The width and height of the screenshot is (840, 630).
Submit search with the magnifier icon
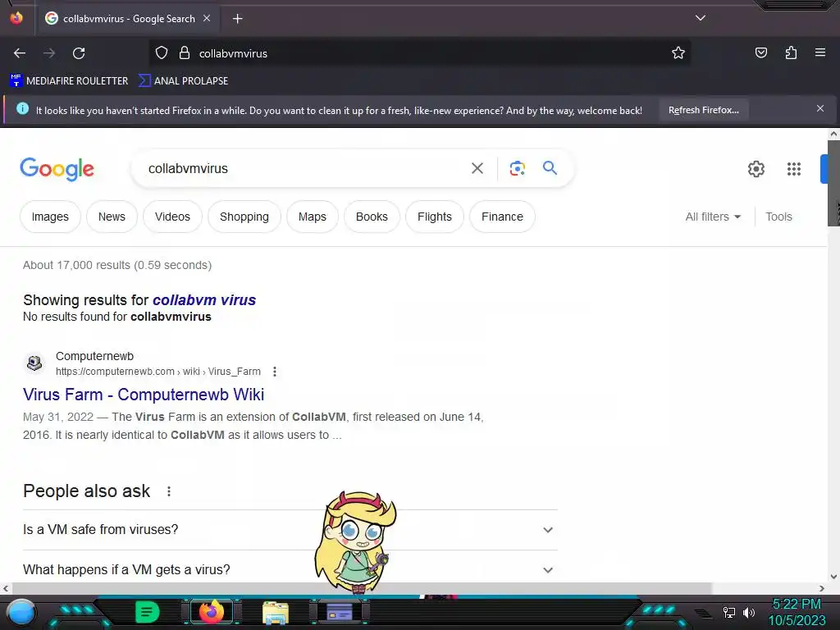click(x=550, y=168)
